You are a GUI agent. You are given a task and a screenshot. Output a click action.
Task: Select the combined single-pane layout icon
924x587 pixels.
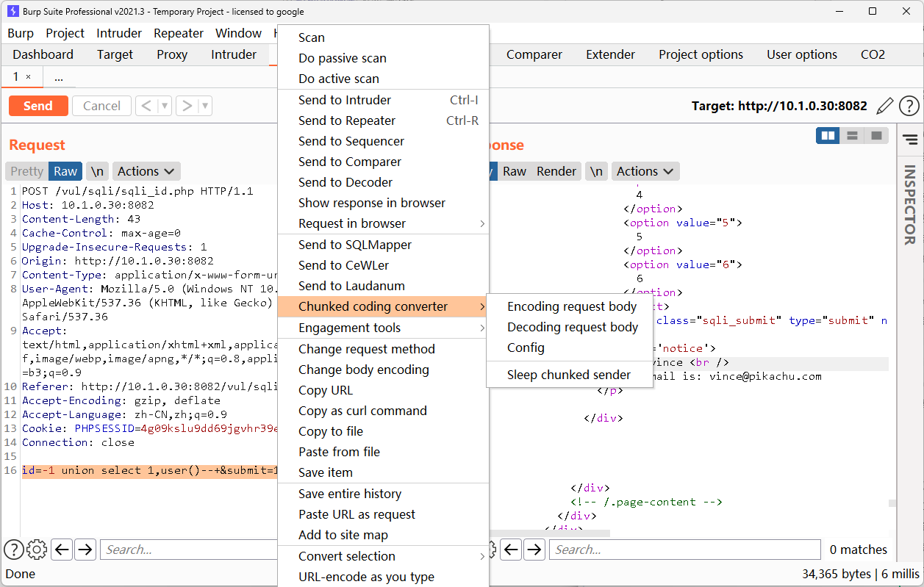[876, 136]
